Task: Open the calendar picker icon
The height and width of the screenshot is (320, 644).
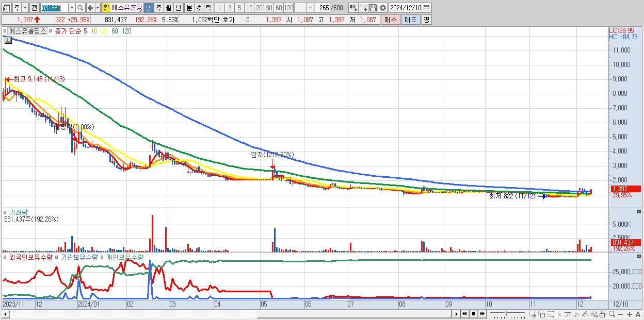Action: point(427,8)
